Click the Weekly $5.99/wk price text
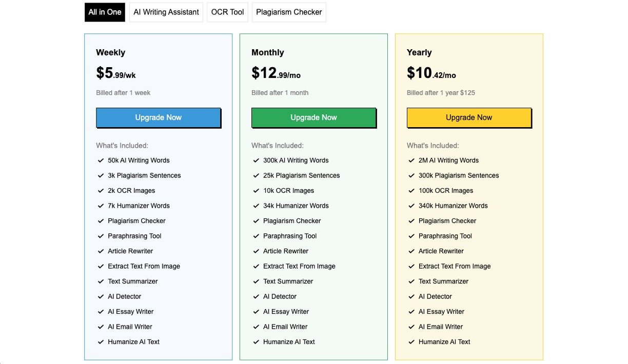The width and height of the screenshot is (628, 364). coord(116,73)
